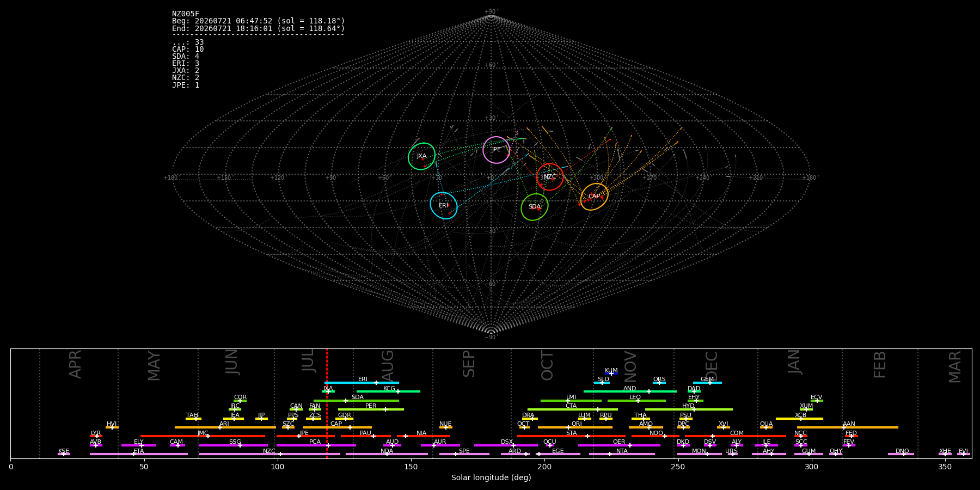Select the ORI shower bar in October
This screenshot has height=490, width=980.
[x=575, y=427]
